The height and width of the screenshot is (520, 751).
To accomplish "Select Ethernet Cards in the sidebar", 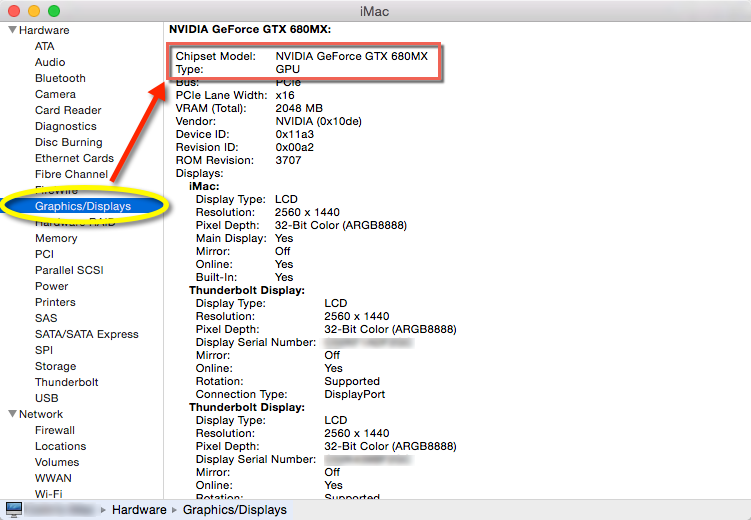I will (x=74, y=158).
